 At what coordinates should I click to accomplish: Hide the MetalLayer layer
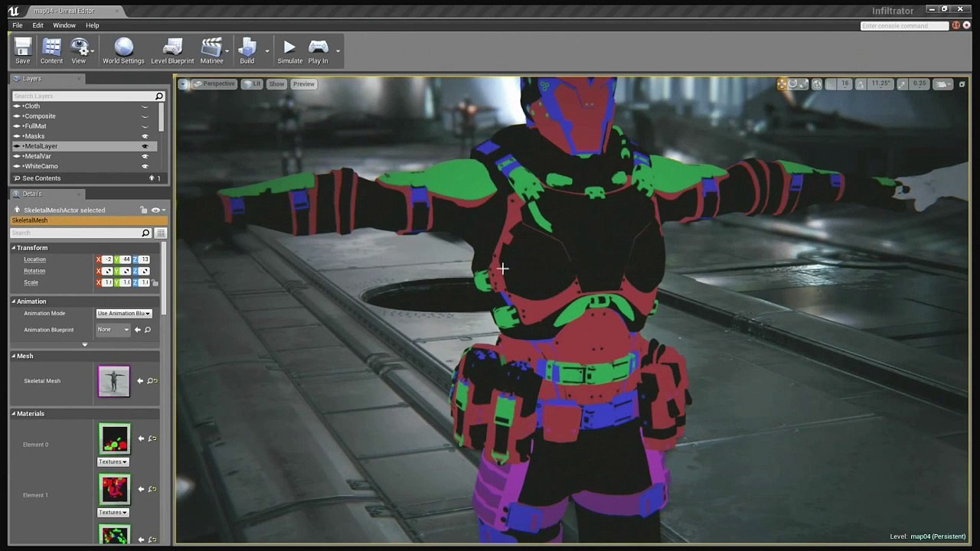[145, 146]
